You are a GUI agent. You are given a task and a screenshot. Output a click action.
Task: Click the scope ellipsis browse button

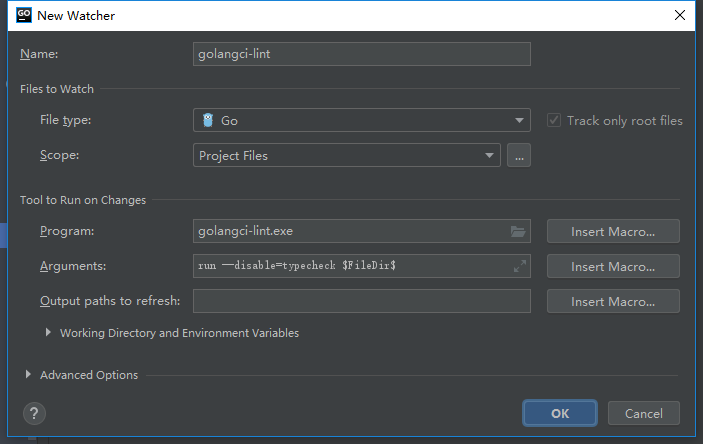[x=519, y=155]
